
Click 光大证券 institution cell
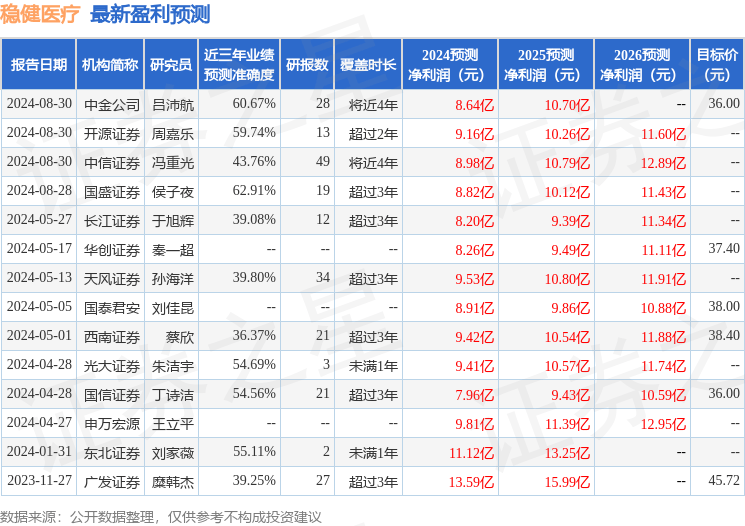coord(112,365)
